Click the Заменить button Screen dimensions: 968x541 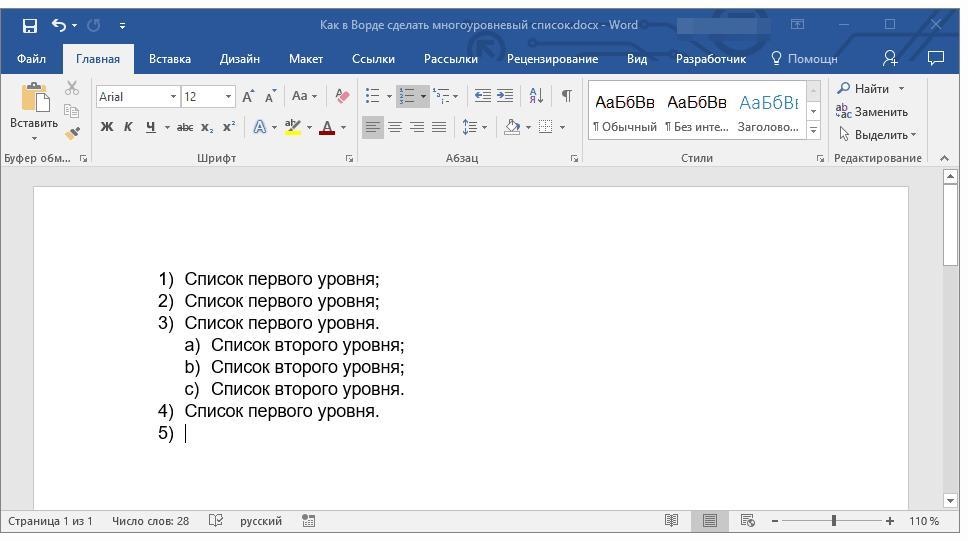pos(872,112)
